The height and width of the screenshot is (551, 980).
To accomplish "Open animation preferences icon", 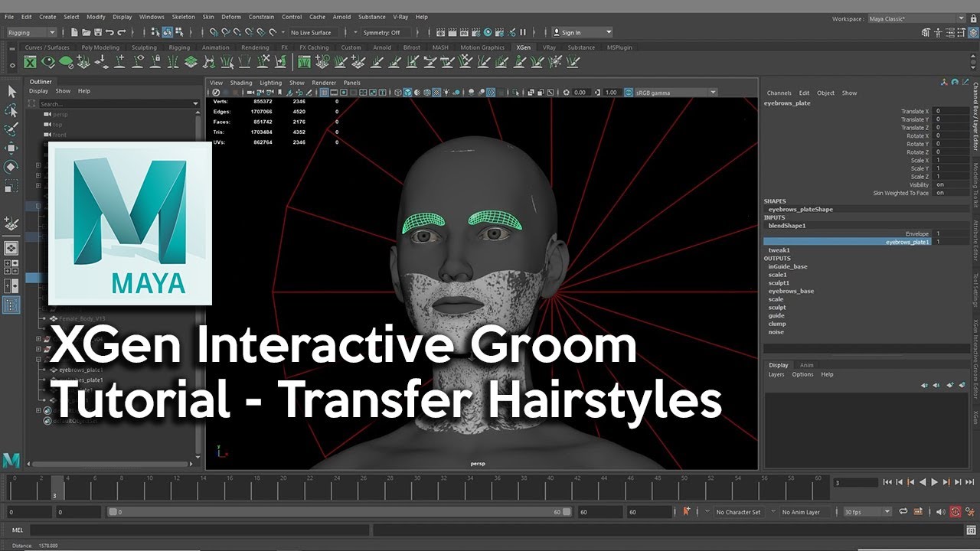I will coord(970,512).
